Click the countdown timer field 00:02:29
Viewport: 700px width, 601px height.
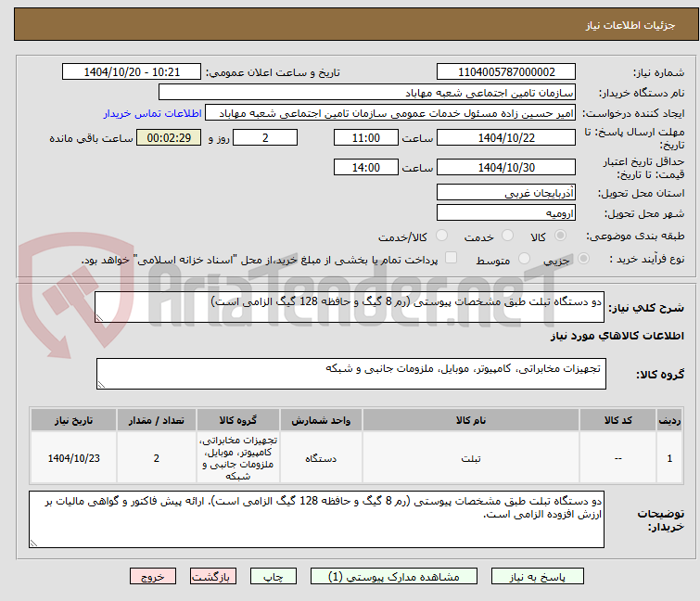click(169, 137)
